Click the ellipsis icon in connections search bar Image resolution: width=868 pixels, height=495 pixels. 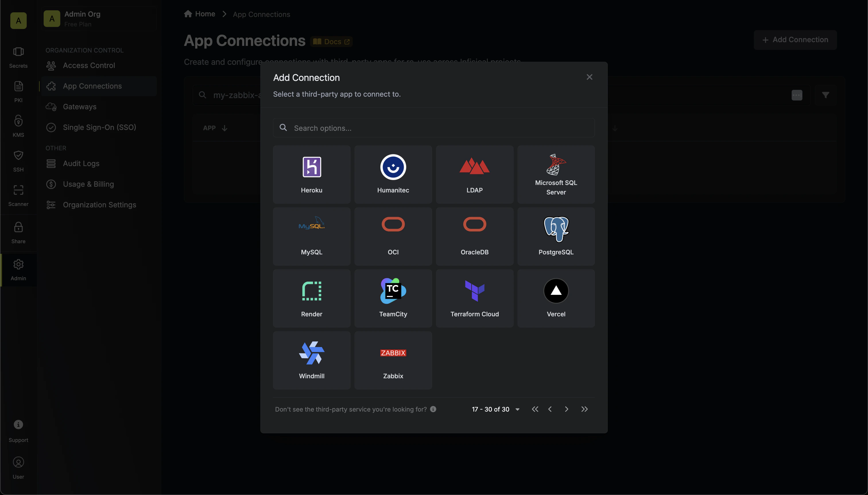797,95
